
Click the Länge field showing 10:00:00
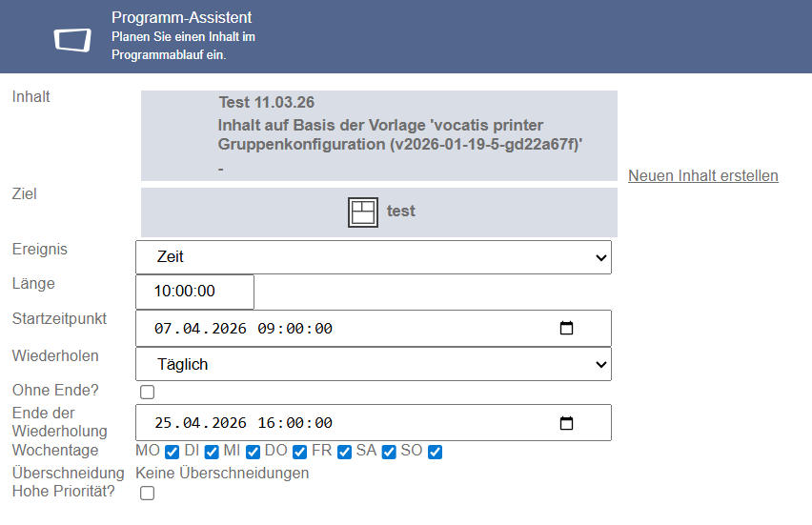194,292
